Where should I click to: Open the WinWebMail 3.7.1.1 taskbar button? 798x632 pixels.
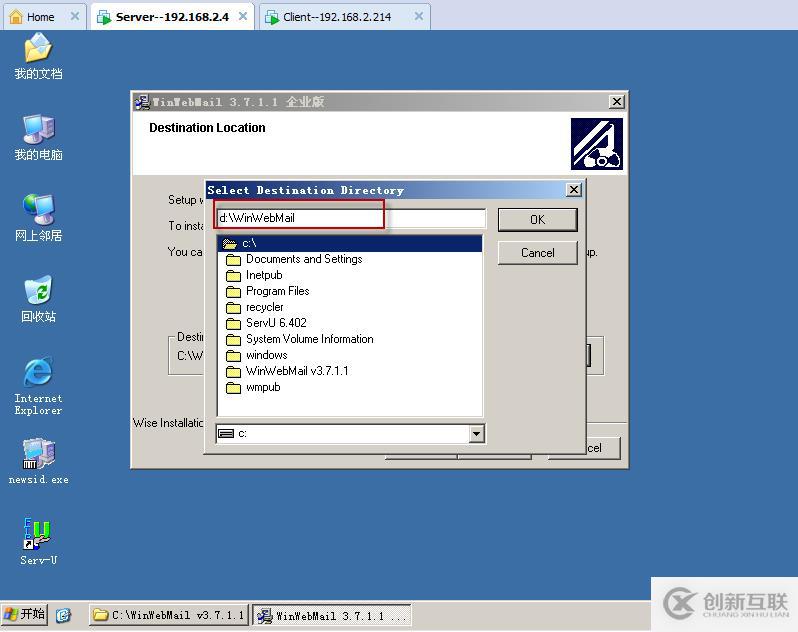(332, 615)
